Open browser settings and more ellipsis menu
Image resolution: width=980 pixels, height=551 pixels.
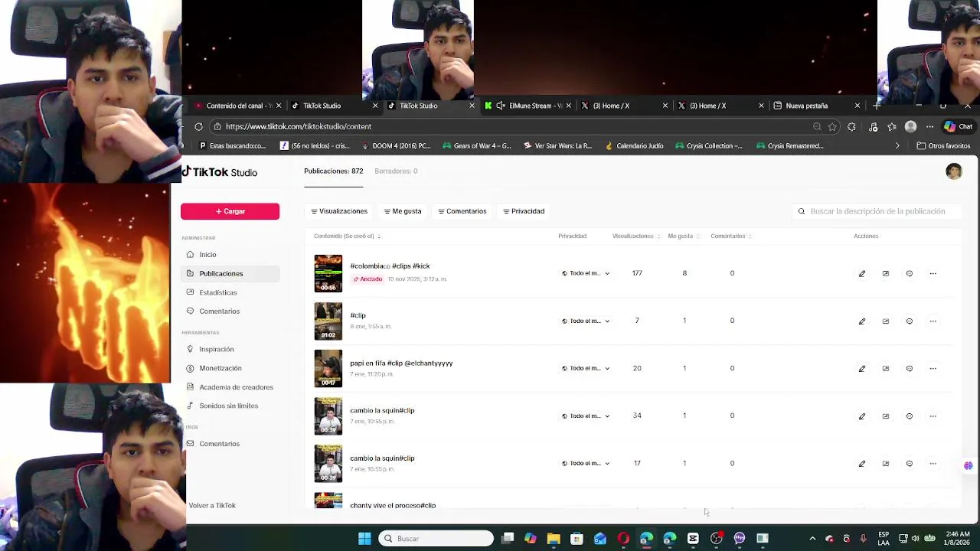[929, 126]
